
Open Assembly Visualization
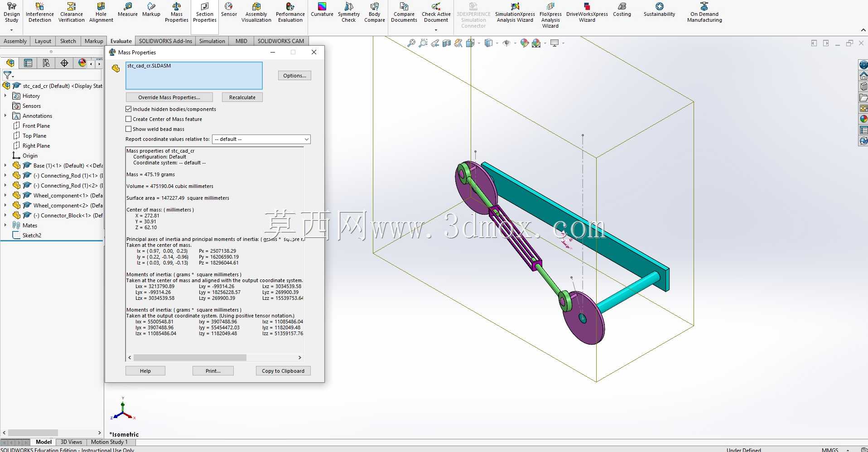(256, 12)
